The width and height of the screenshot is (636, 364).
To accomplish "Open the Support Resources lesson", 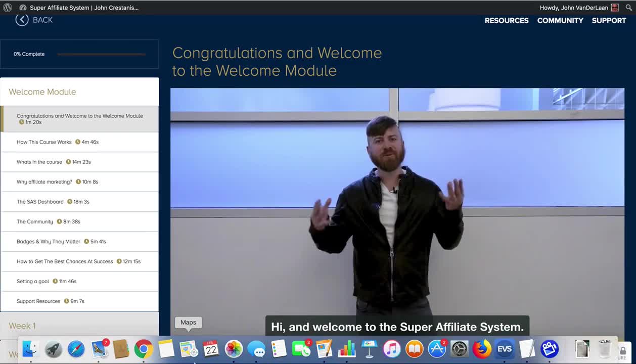I will [x=79, y=301].
